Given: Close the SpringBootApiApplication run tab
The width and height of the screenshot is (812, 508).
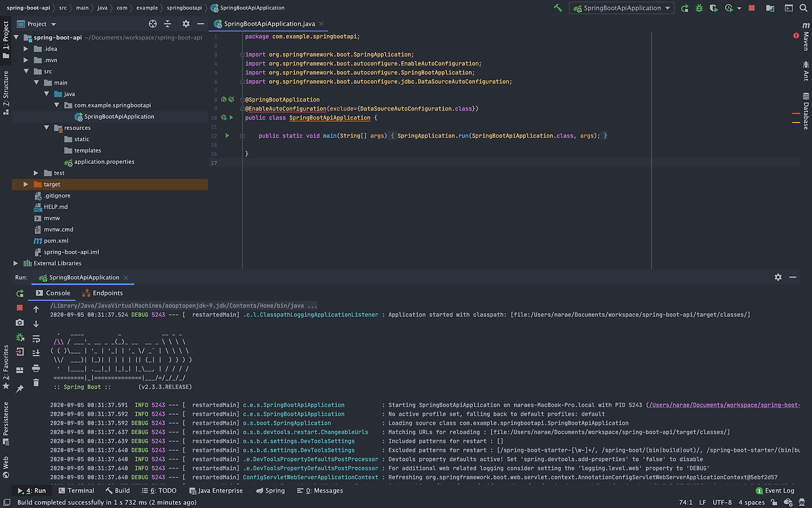Looking at the screenshot, I should pos(126,277).
